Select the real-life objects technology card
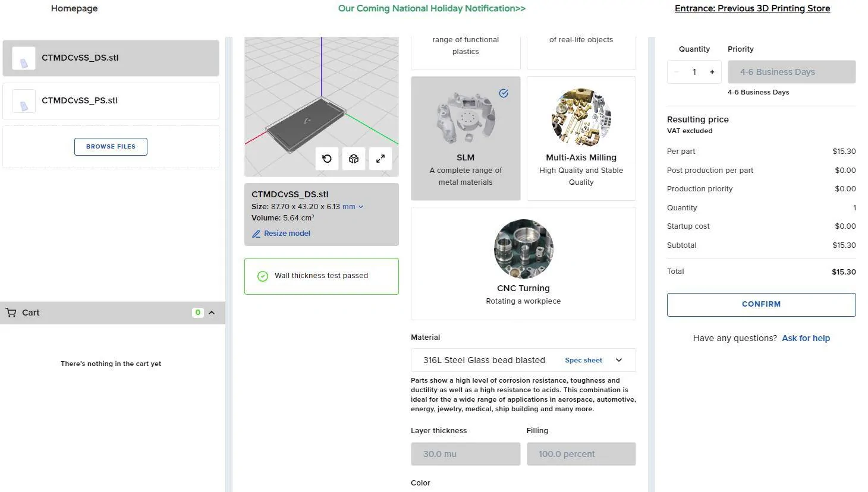 (x=581, y=52)
